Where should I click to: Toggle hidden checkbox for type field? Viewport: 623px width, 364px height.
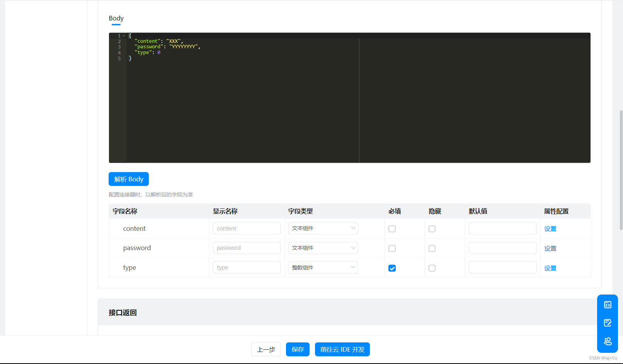pyautogui.click(x=432, y=268)
